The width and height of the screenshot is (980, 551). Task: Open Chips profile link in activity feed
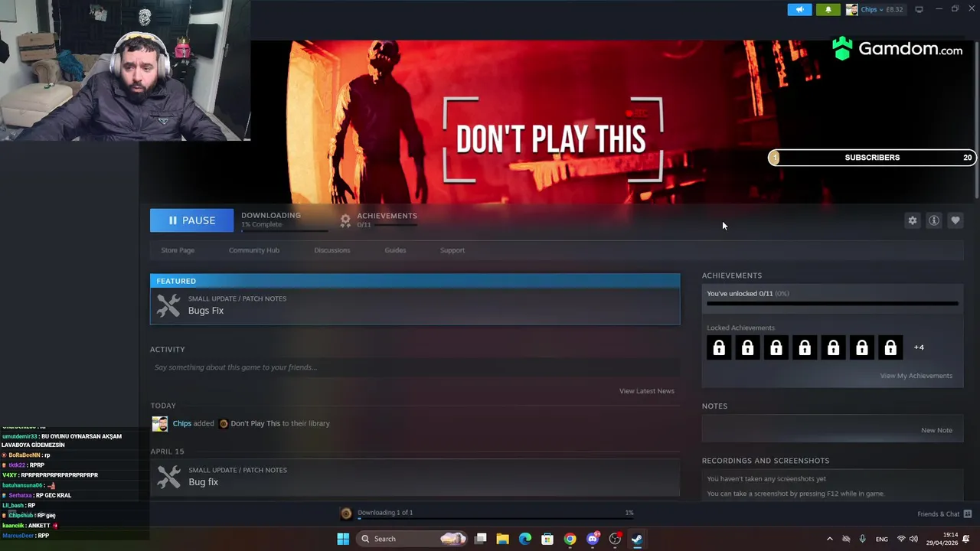[181, 423]
